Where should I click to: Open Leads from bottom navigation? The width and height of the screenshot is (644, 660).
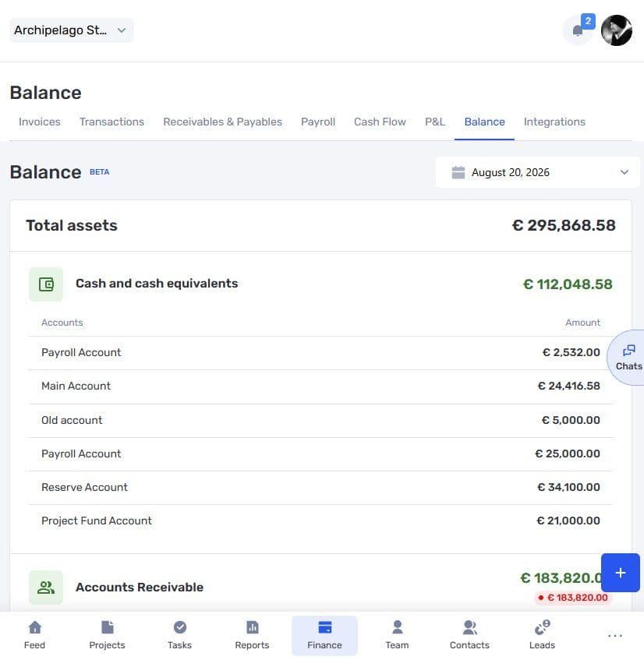542,635
